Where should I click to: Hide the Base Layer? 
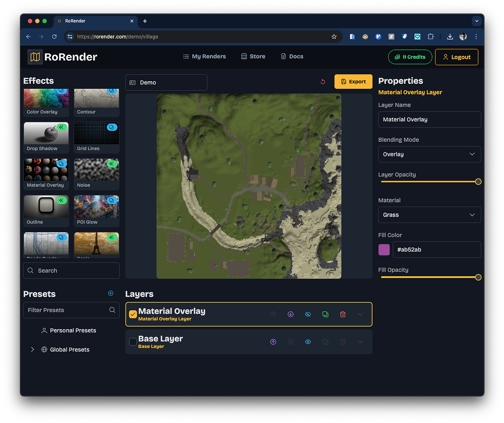(x=308, y=341)
